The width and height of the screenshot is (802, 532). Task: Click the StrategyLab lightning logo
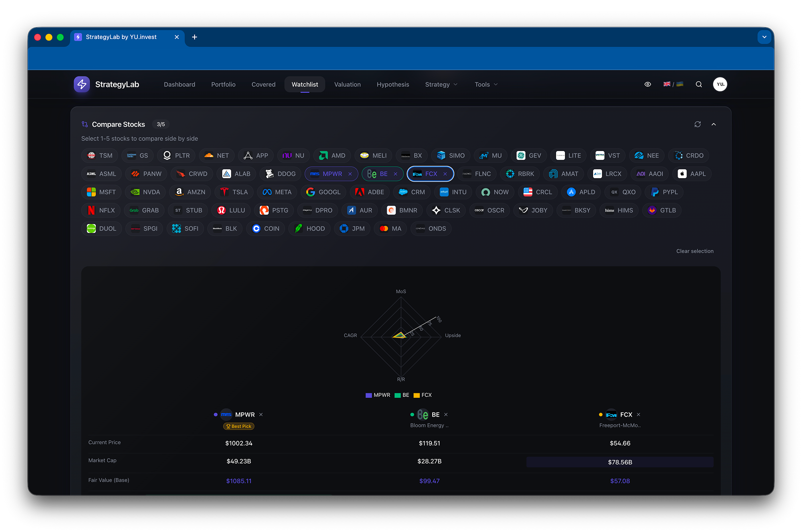point(81,84)
